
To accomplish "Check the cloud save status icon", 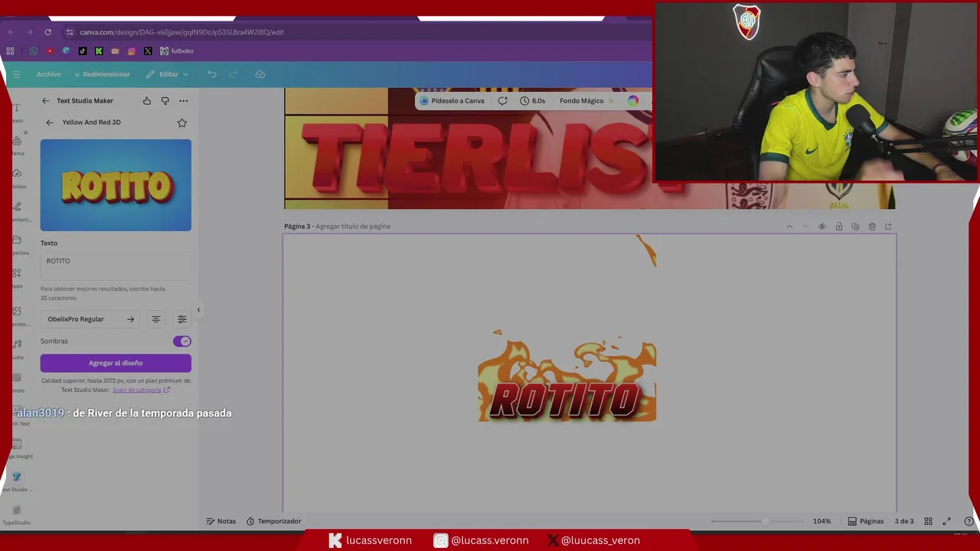I will (x=260, y=74).
